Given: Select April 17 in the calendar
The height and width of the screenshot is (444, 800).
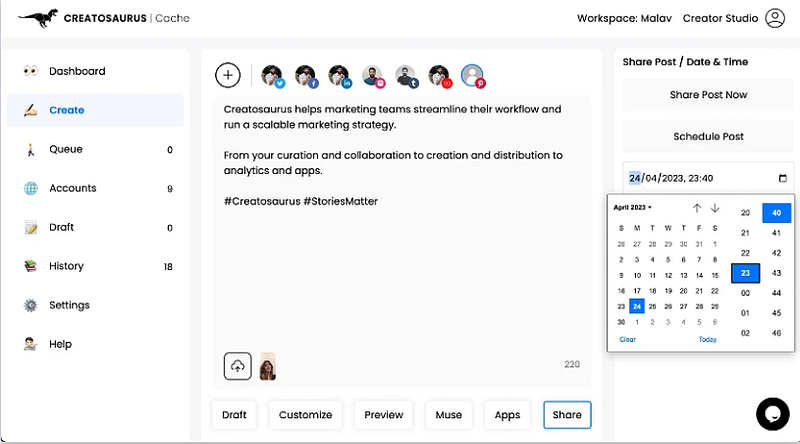Looking at the screenshot, I should [x=637, y=291].
